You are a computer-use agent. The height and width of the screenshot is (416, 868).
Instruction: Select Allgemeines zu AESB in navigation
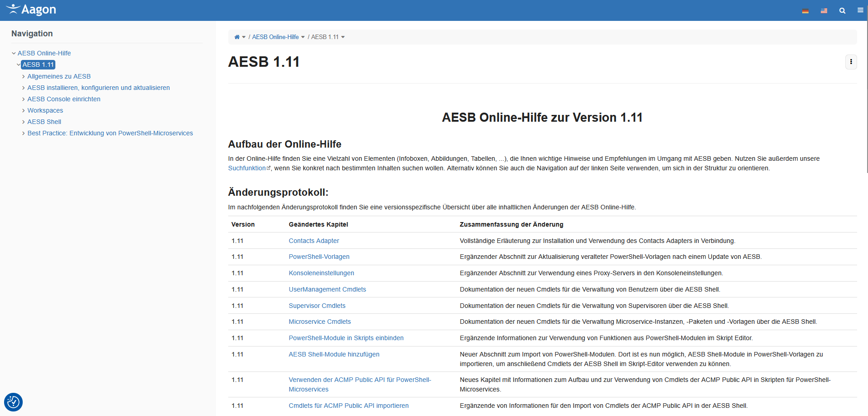(59, 76)
